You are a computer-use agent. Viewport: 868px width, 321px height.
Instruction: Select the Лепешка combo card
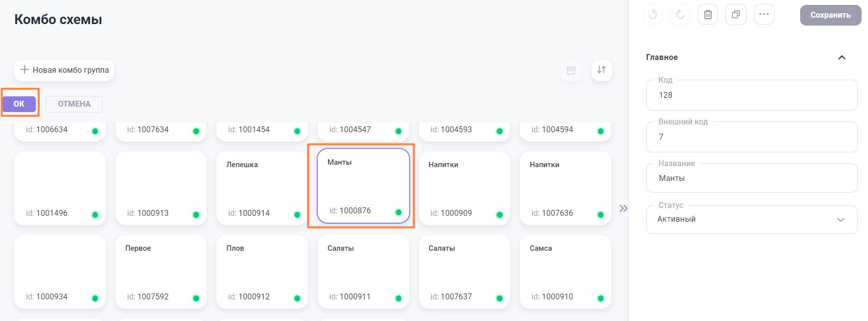tap(262, 188)
